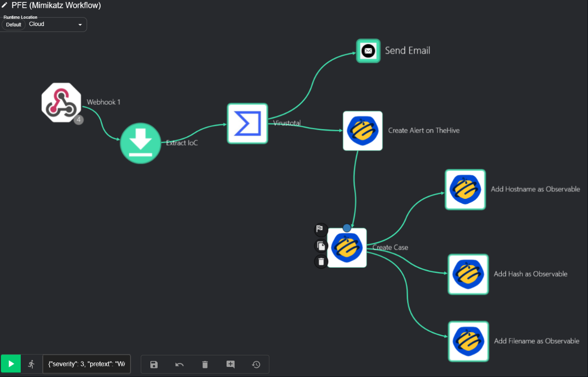This screenshot has width=588, height=377.
Task: Delete the Create Case node using its trash icon
Action: pyautogui.click(x=321, y=262)
